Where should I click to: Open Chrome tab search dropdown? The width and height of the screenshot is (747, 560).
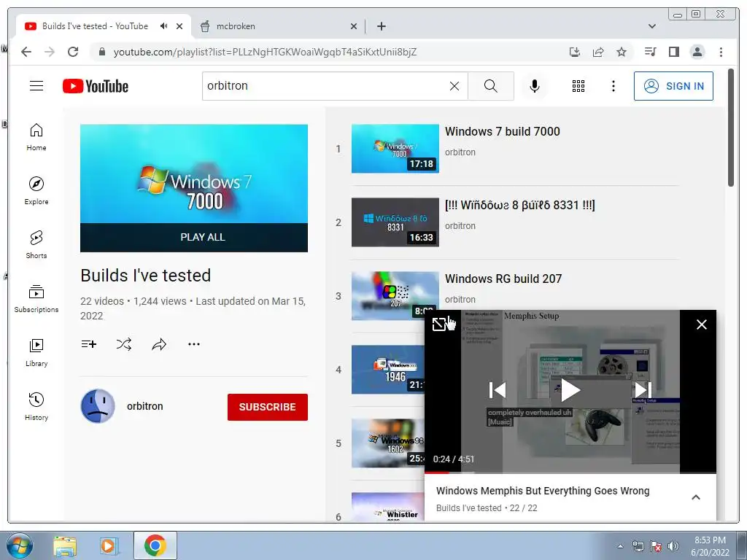[651, 26]
